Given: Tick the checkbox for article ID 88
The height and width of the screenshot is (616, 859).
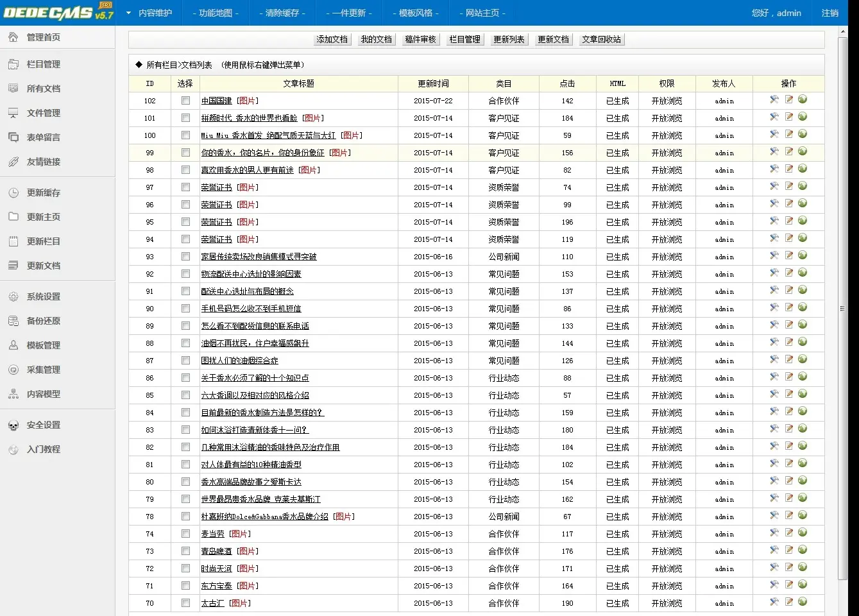Looking at the screenshot, I should 185,343.
